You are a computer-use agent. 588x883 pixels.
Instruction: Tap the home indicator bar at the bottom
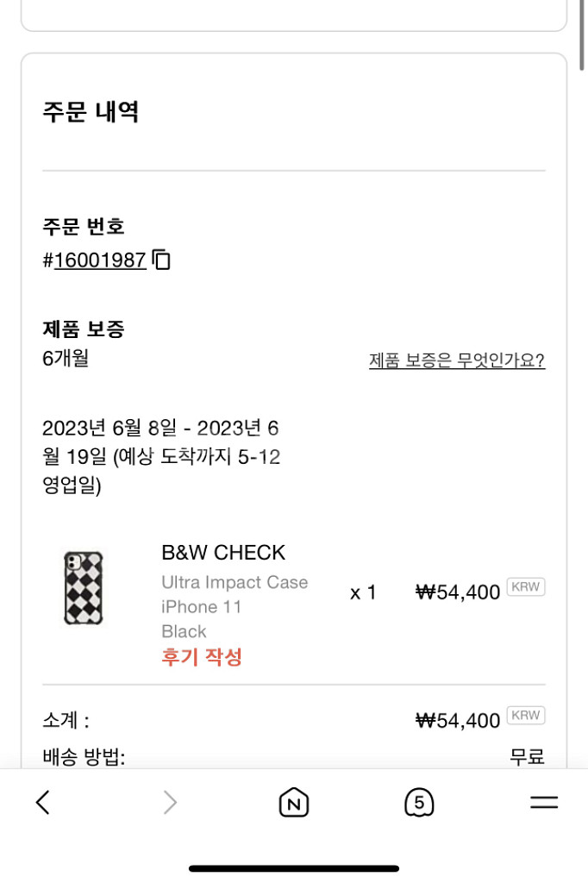click(294, 869)
